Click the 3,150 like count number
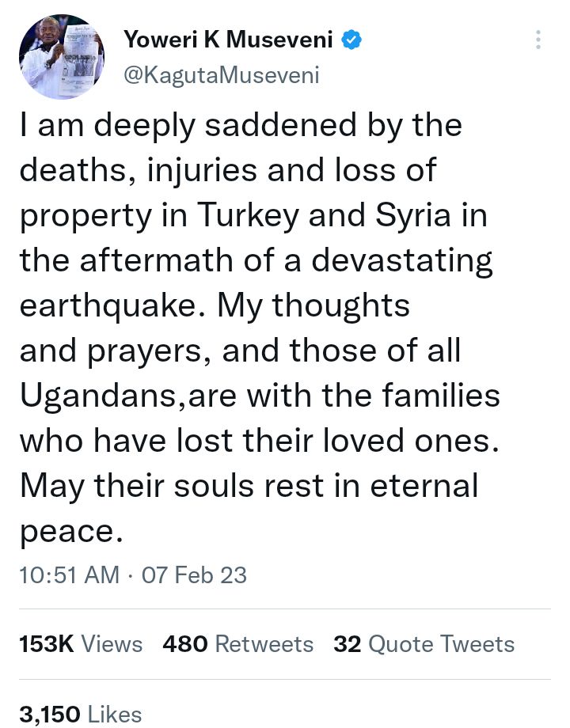The height and width of the screenshot is (728, 570). tap(50, 715)
